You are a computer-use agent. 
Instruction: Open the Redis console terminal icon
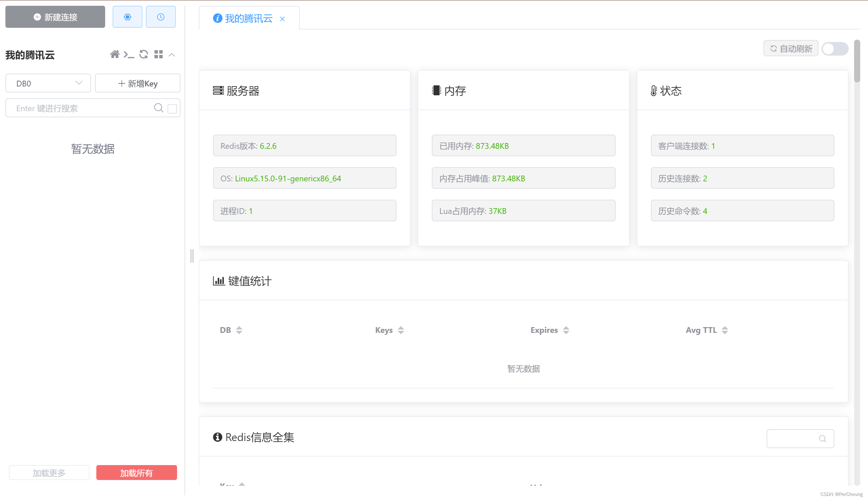(x=129, y=54)
